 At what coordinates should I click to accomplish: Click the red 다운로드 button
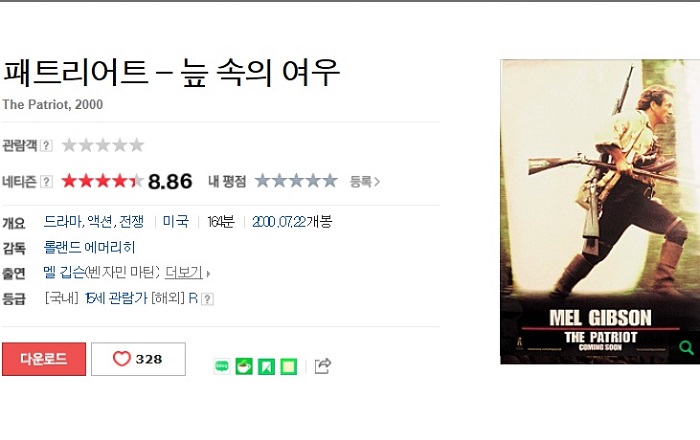coord(44,359)
